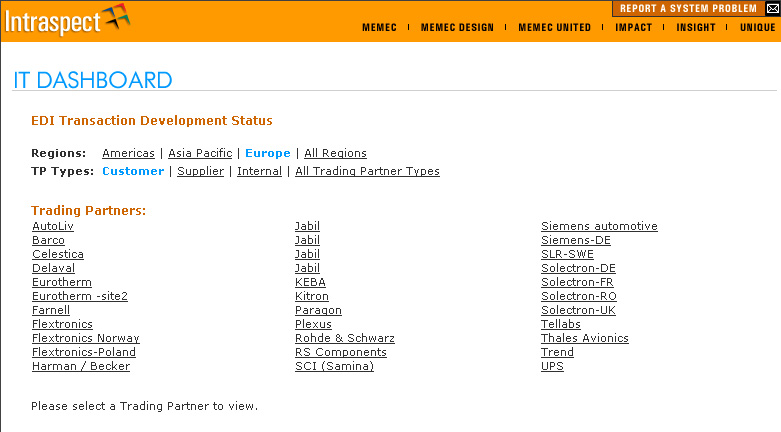
Task: Open the UNIQUE navigation item
Action: tap(758, 27)
